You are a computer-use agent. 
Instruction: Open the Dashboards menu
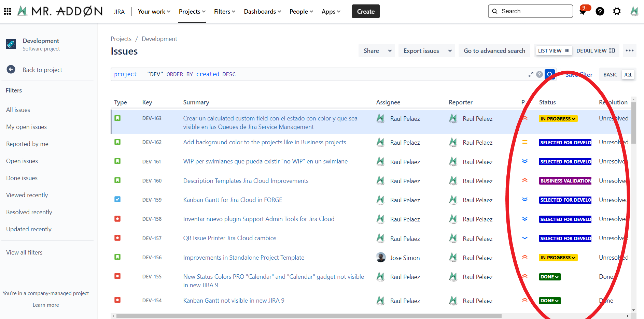click(x=262, y=12)
